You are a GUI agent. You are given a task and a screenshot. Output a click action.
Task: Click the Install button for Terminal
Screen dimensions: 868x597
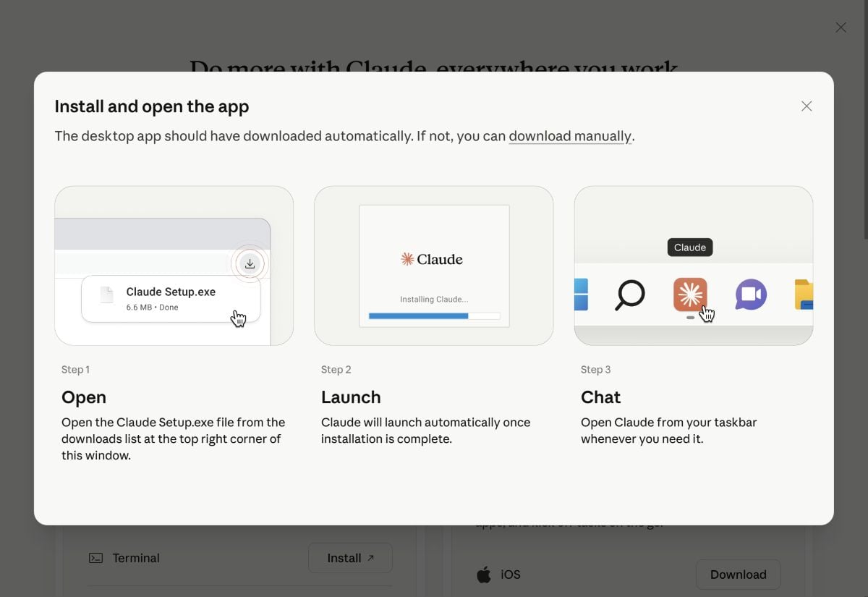[x=350, y=558]
